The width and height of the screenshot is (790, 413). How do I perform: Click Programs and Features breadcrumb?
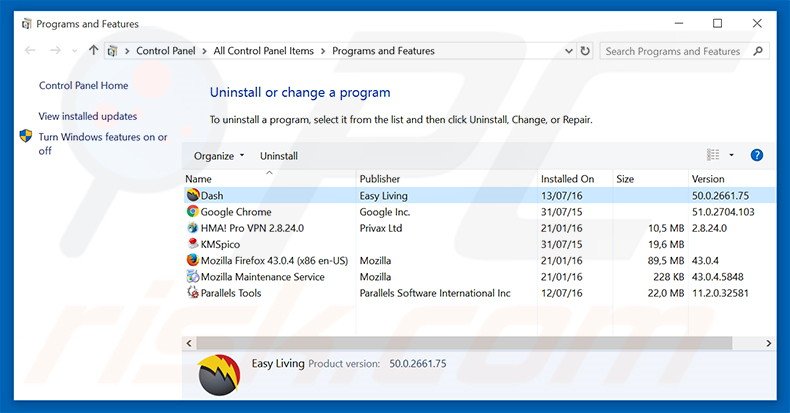383,51
